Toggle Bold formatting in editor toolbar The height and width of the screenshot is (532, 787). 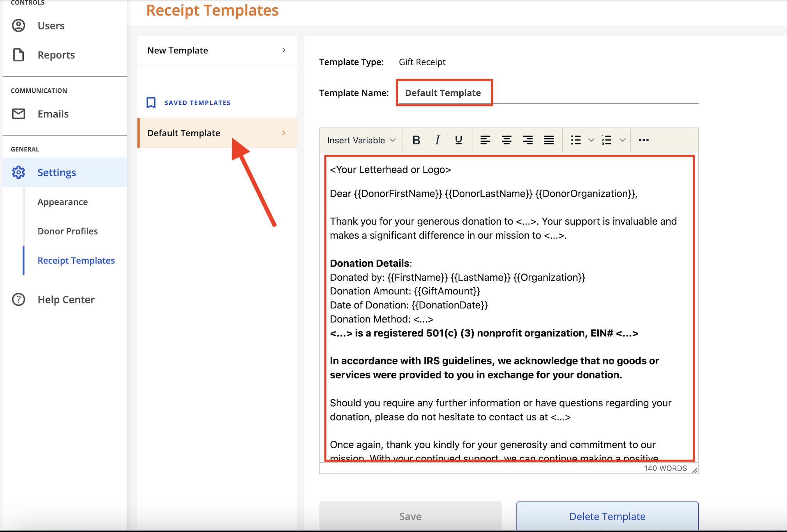pyautogui.click(x=416, y=140)
